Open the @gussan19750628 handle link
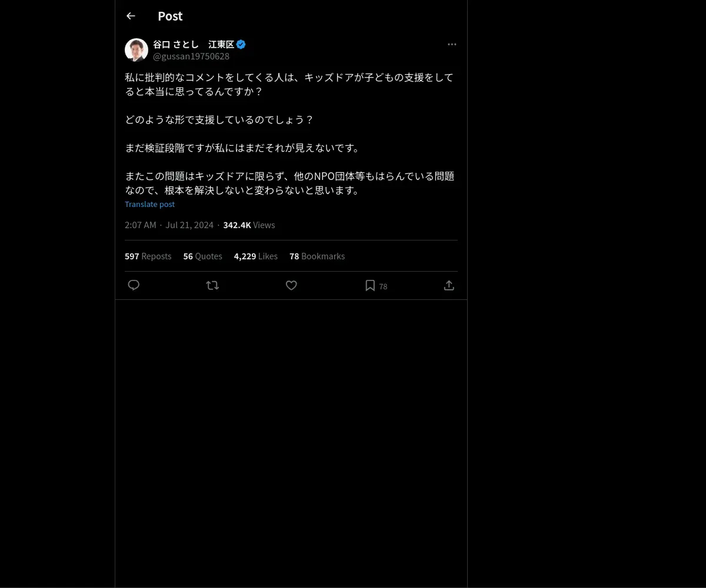Screen dimensions: 706x588 coord(191,56)
